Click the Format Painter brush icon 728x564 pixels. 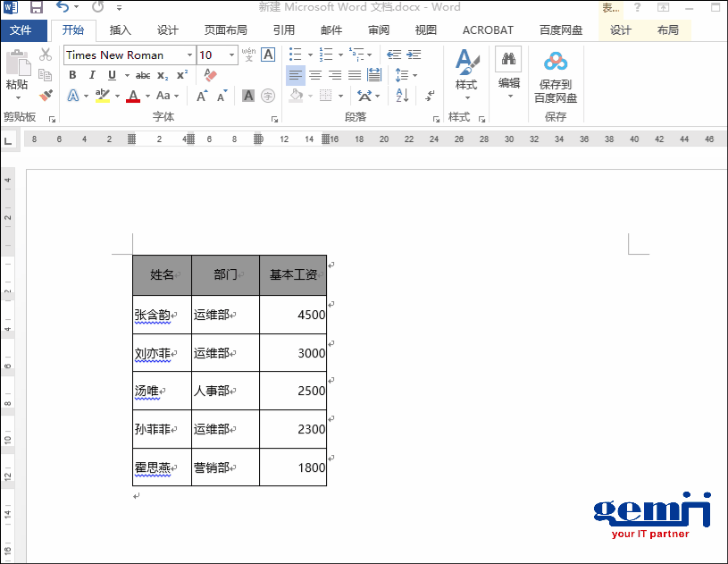point(46,95)
